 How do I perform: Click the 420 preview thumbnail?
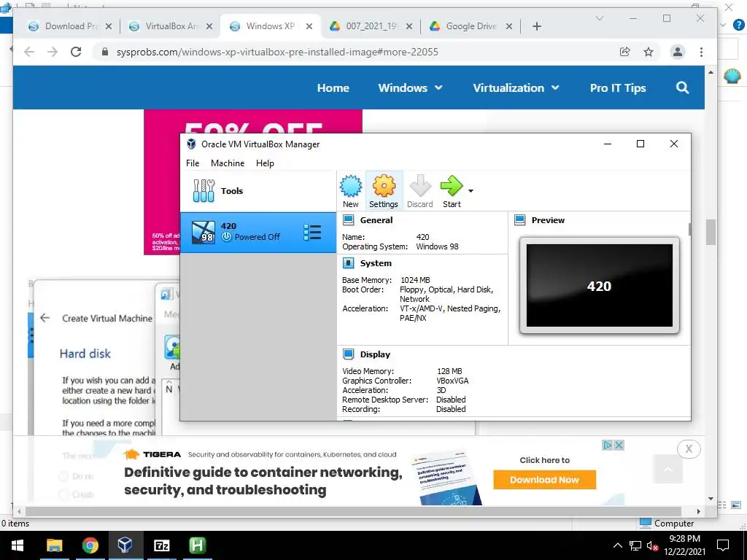[600, 286]
